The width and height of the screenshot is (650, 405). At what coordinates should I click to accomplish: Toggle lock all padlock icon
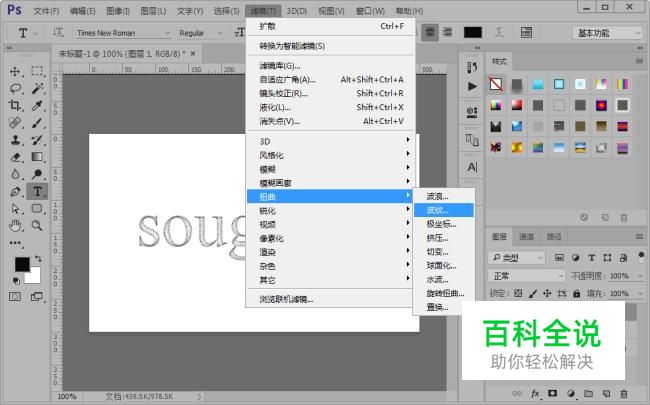click(577, 293)
